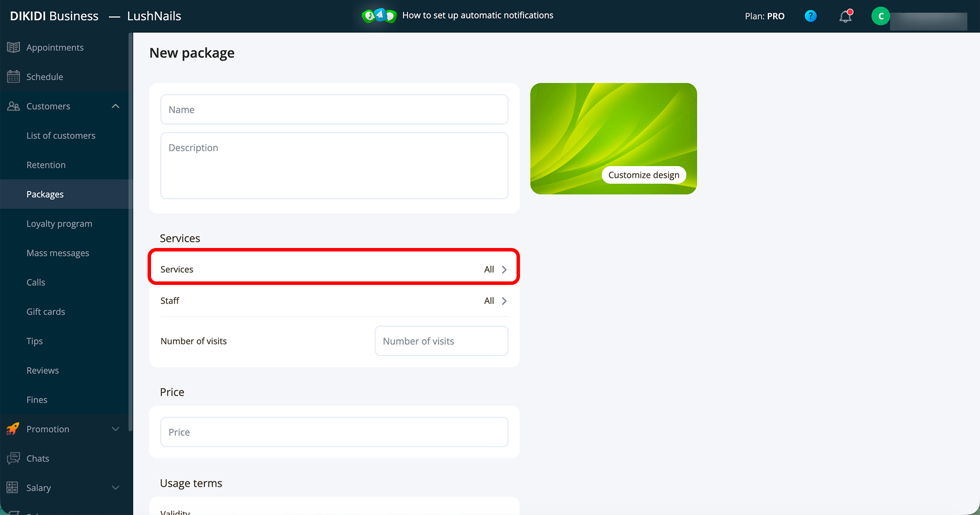Open the green user avatar C
980x515 pixels.
881,16
